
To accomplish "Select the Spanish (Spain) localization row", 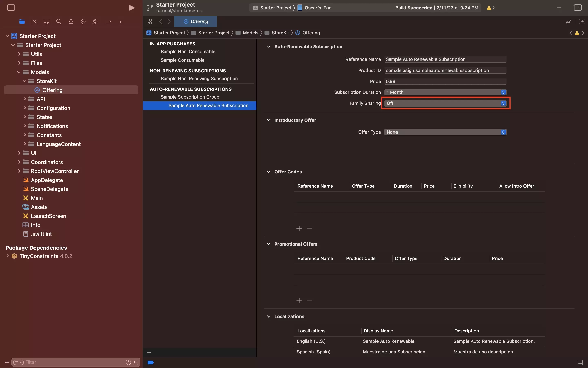I will [x=419, y=352].
